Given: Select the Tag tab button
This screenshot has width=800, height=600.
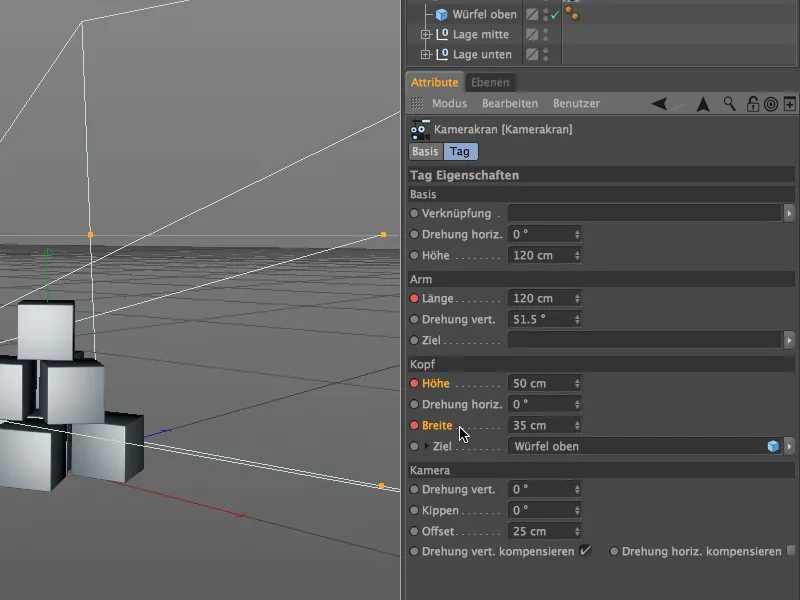Looking at the screenshot, I should [x=460, y=152].
